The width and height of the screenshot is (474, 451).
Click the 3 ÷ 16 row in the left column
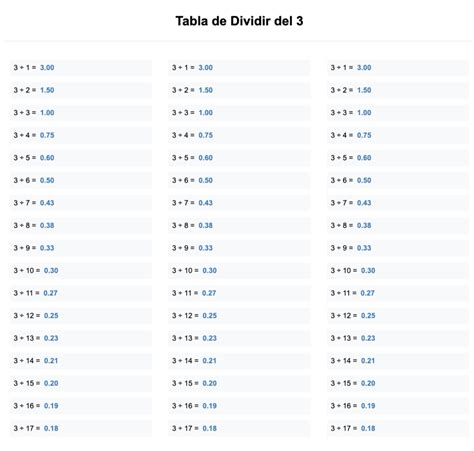(81, 406)
